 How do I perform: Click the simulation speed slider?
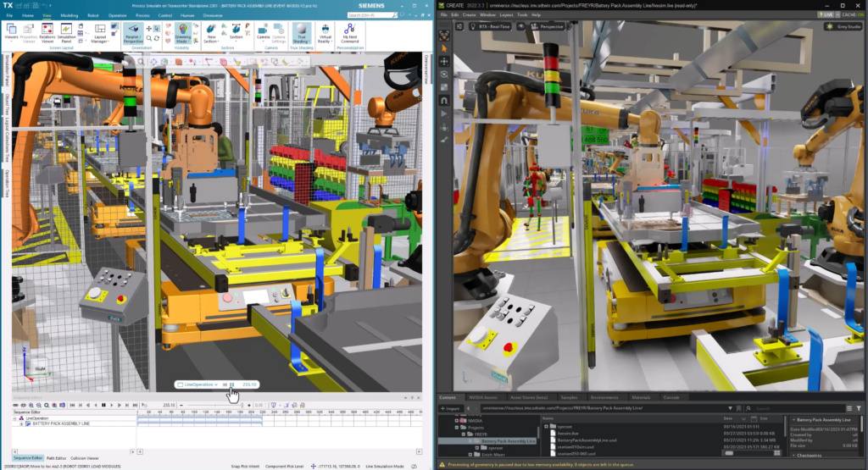(x=218, y=406)
